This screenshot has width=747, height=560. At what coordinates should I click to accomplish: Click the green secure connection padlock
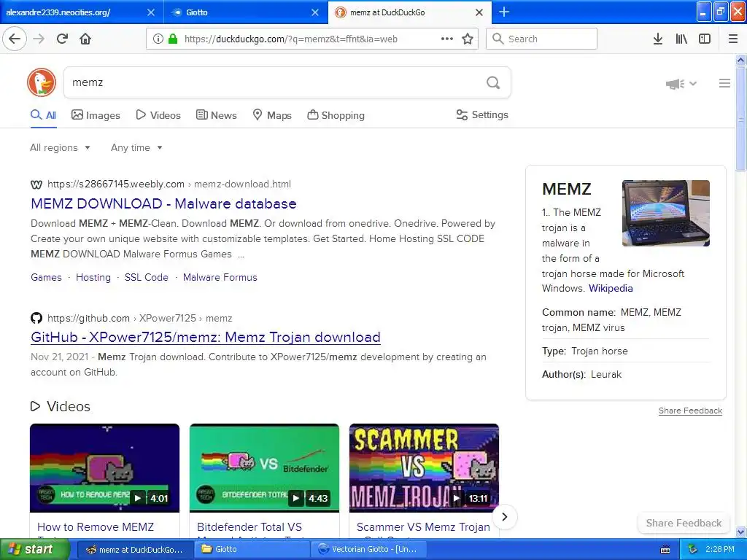pos(173,39)
